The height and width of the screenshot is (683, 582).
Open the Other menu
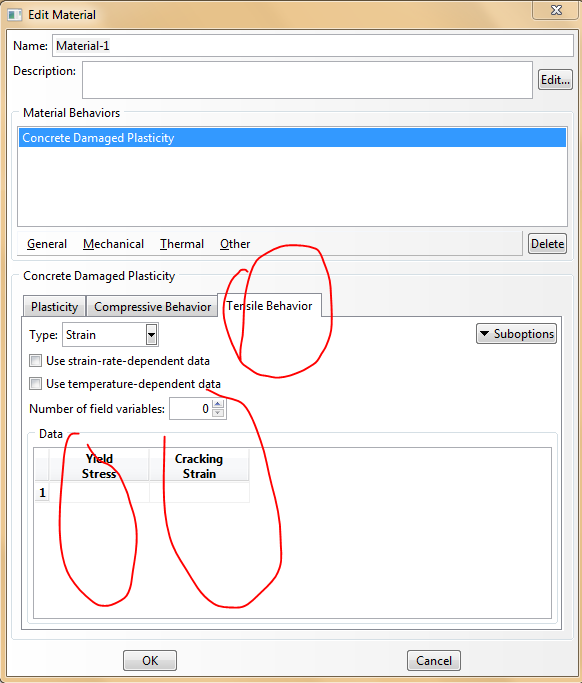(x=235, y=244)
